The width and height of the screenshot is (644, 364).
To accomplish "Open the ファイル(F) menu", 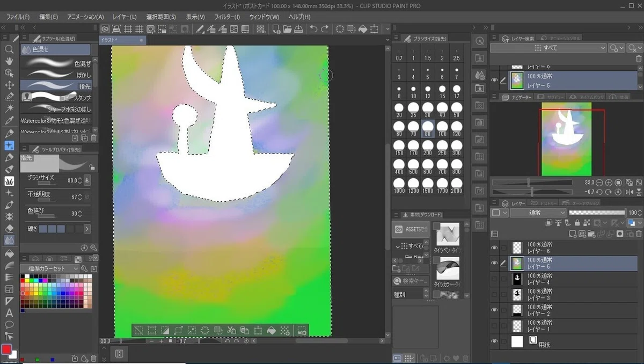I will coord(18,17).
